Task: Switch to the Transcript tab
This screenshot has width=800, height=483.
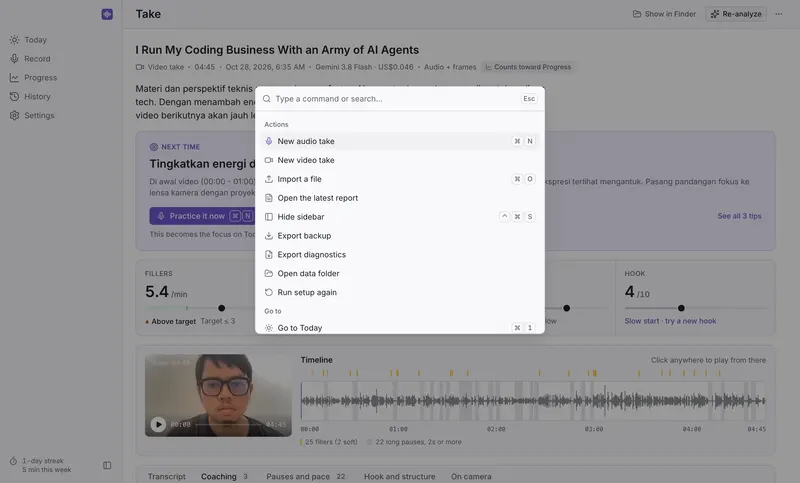Action: click(x=167, y=476)
